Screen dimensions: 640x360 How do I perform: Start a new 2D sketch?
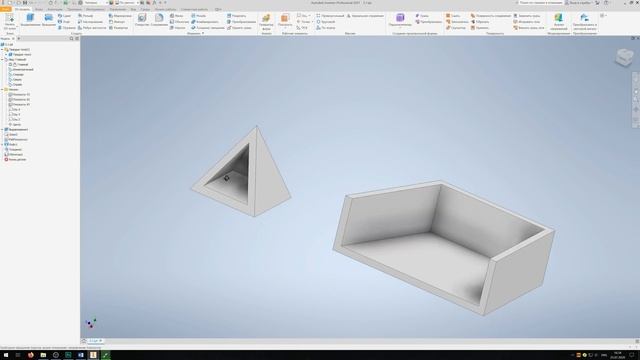click(x=9, y=21)
